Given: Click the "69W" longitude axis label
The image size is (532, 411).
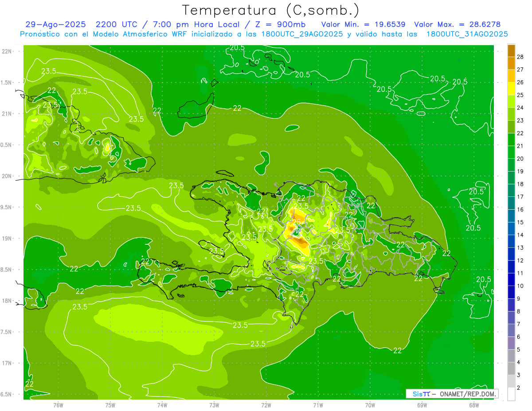Looking at the screenshot, I should 422,405.
